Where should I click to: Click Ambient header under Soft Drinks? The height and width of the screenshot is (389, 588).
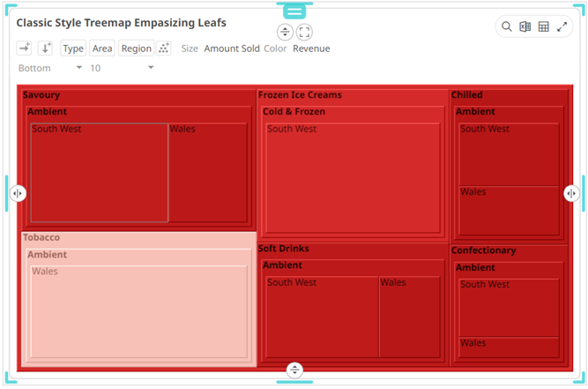point(282,266)
